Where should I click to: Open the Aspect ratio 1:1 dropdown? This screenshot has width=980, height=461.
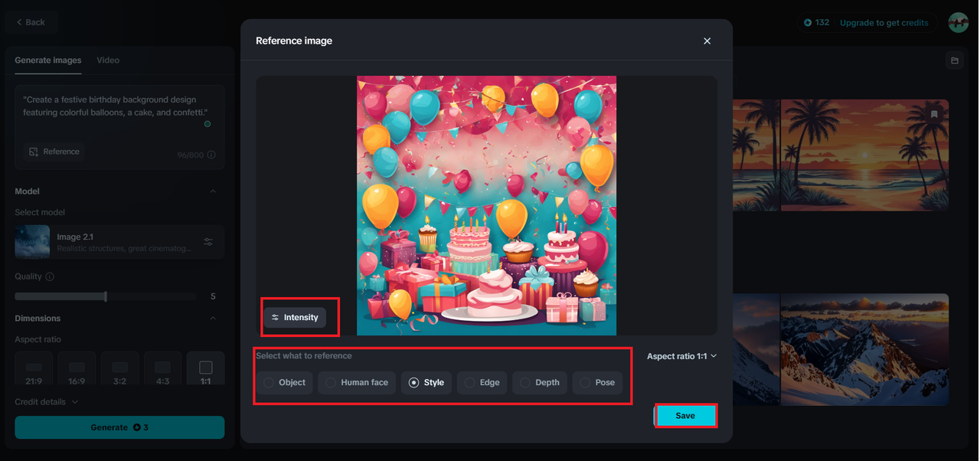(681, 356)
